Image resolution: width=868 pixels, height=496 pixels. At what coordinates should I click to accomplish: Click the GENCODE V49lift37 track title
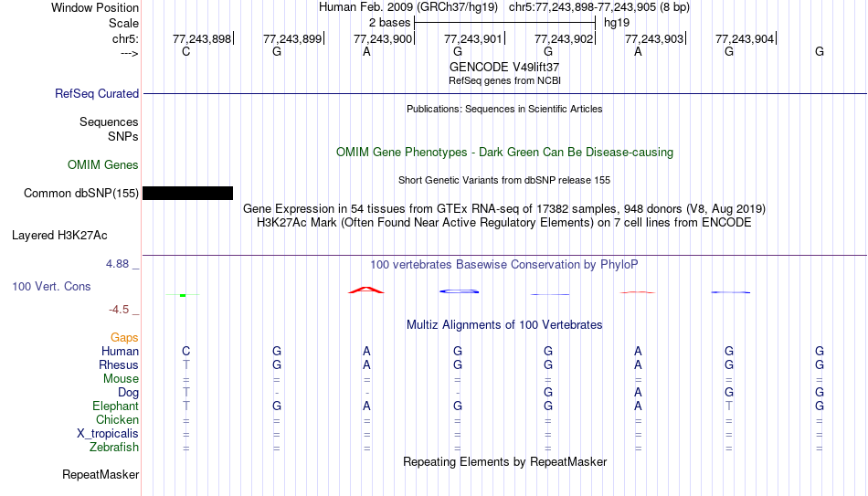pyautogui.click(x=504, y=67)
